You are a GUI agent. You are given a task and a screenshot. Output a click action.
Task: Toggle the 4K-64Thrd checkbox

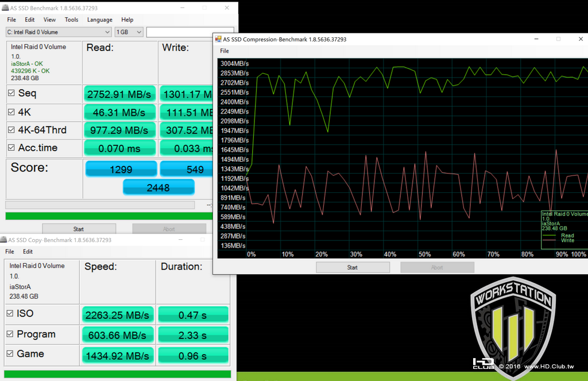[x=11, y=130]
